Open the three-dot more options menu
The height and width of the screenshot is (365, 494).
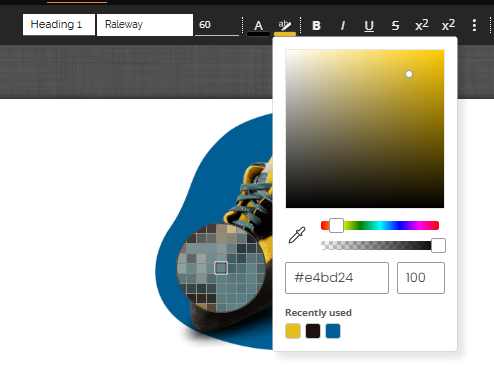(x=474, y=25)
